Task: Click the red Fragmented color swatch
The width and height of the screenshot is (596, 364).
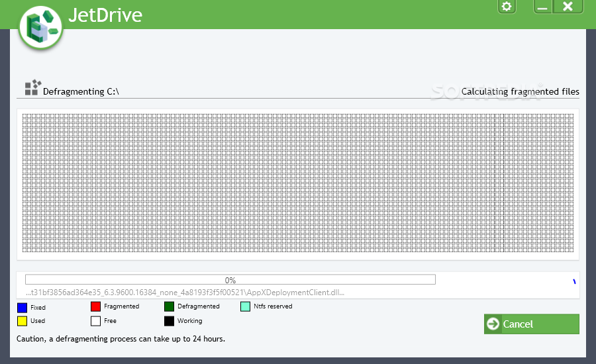Action: (x=96, y=306)
